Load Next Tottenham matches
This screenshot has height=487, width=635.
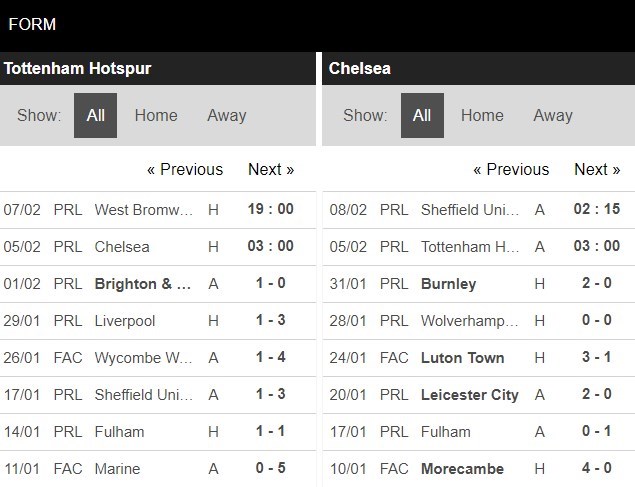coord(271,169)
